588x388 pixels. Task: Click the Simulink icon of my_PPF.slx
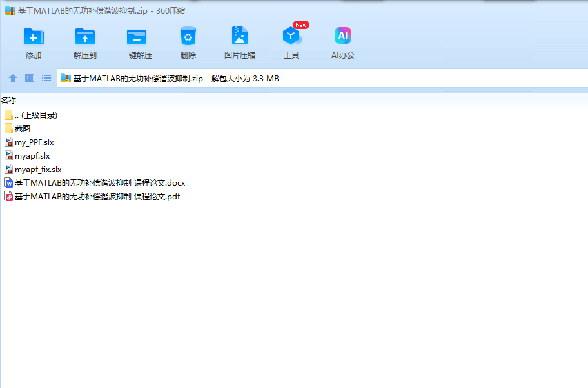8,142
